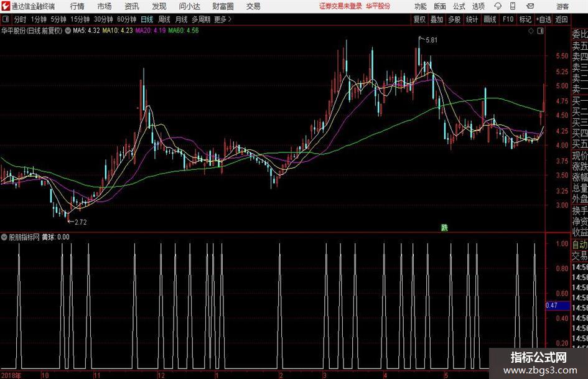
Task: Open the 财富圈 menu
Action: click(223, 6)
